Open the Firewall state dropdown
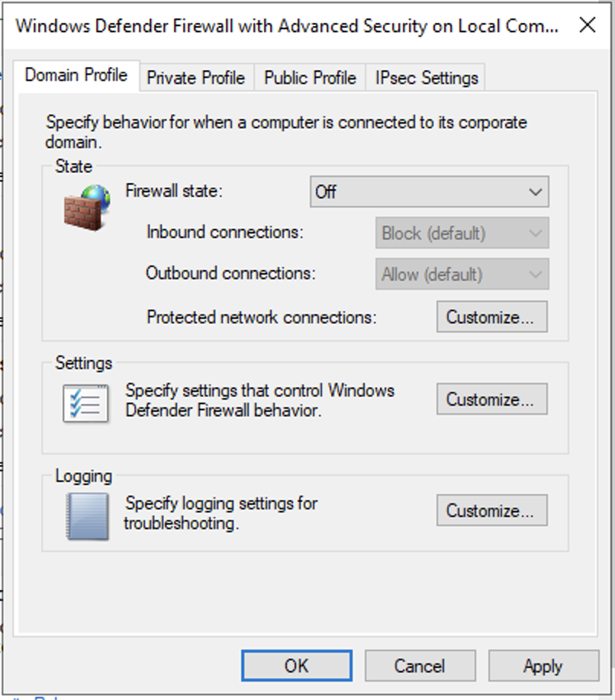This screenshot has height=700, width=615. (430, 192)
